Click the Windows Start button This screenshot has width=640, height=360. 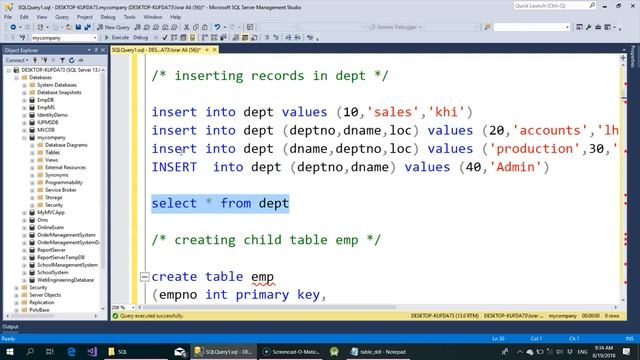click(10, 351)
